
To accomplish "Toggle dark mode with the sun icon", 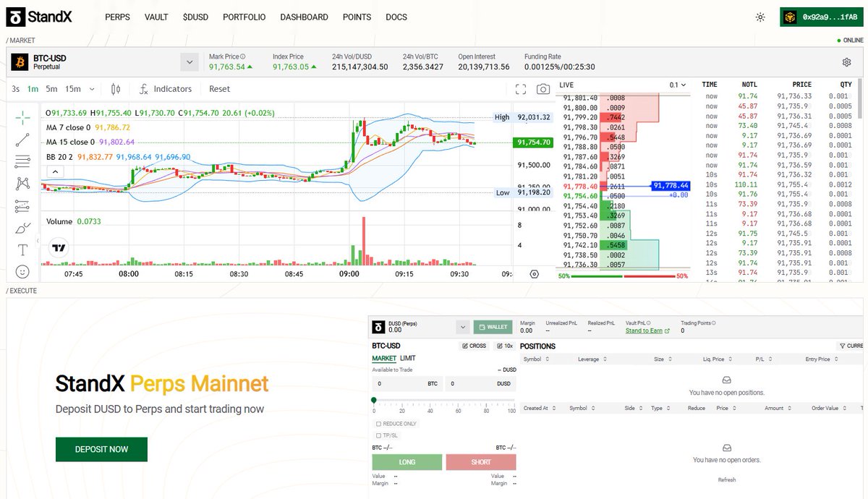I will point(759,16).
